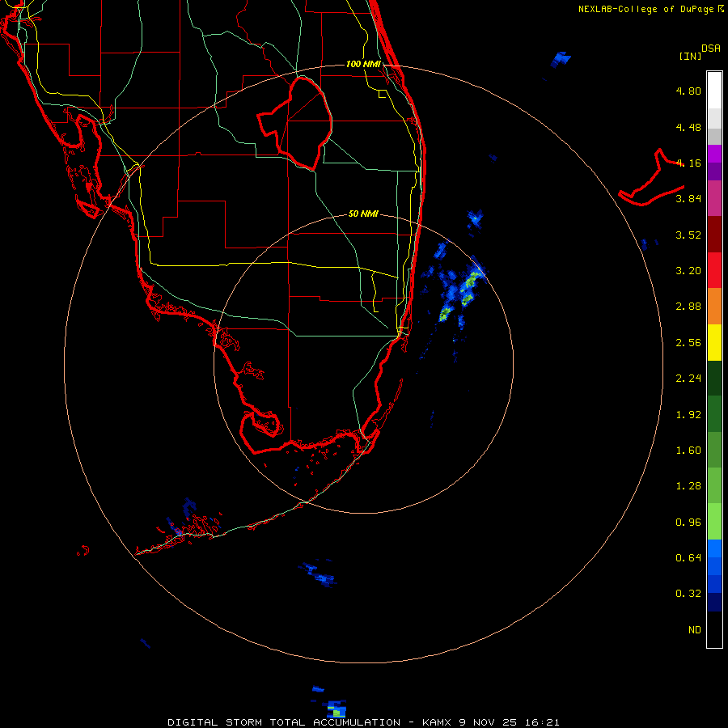Pick the bright red swatch in the scale

click(x=714, y=270)
